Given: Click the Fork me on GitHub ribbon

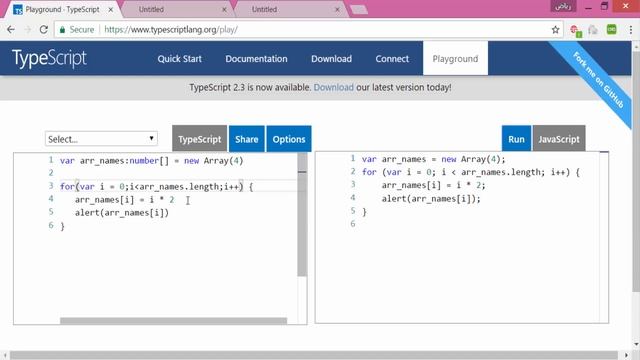Looking at the screenshot, I should coord(598,80).
